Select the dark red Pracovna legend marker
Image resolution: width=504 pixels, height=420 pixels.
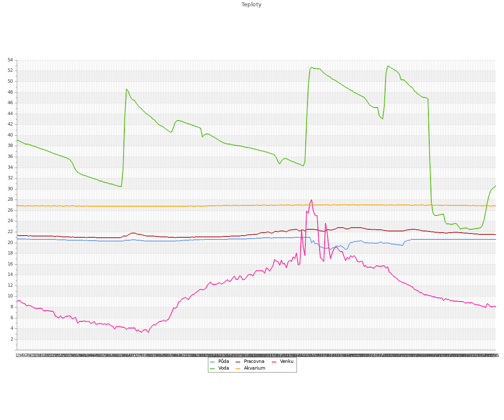click(x=238, y=362)
